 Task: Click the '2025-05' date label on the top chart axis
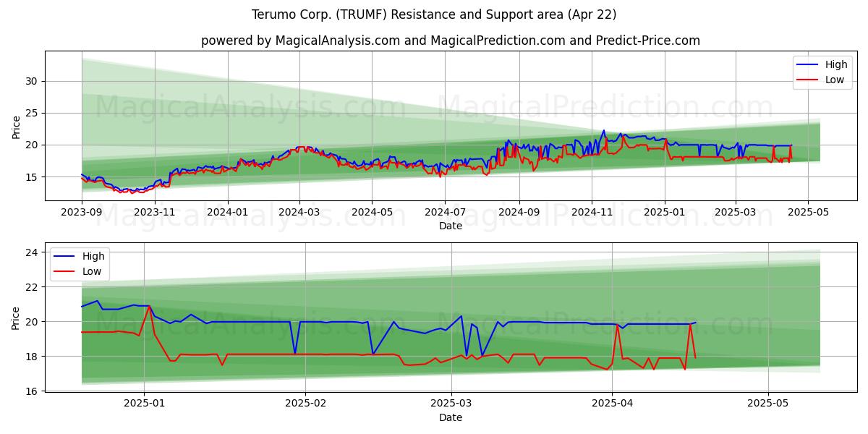808,213
